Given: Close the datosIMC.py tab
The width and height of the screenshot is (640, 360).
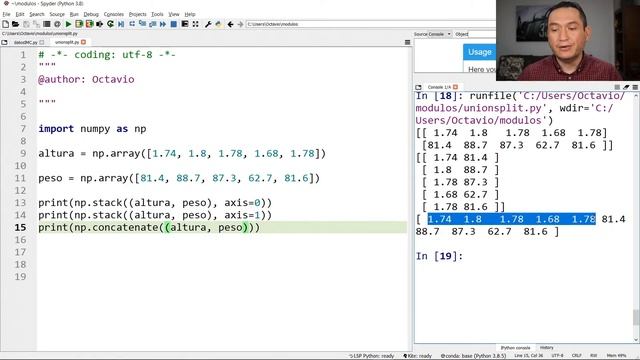Looking at the screenshot, I should pyautogui.click(x=42, y=42).
